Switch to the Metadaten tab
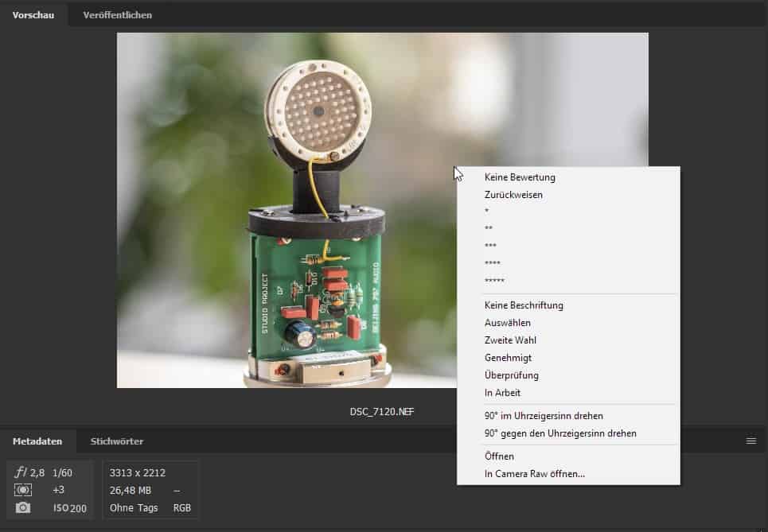 [x=37, y=441]
